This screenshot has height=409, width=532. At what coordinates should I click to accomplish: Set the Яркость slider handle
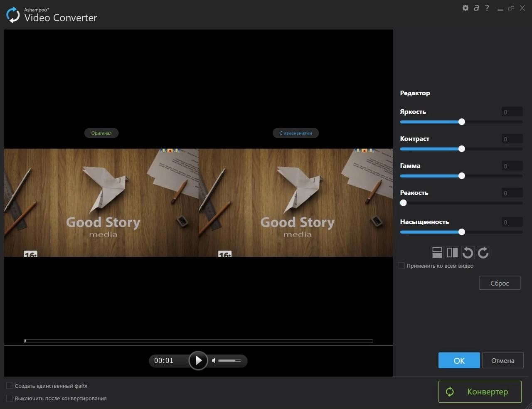462,122
